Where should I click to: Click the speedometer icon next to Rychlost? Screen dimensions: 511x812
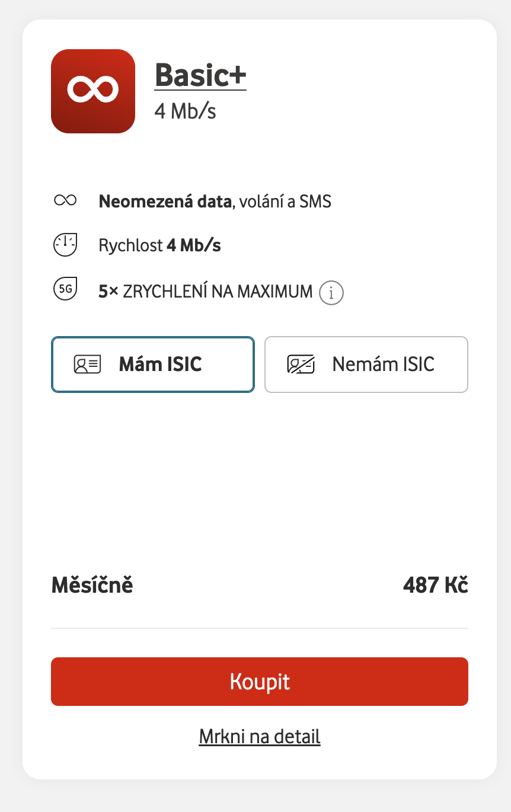click(x=65, y=245)
